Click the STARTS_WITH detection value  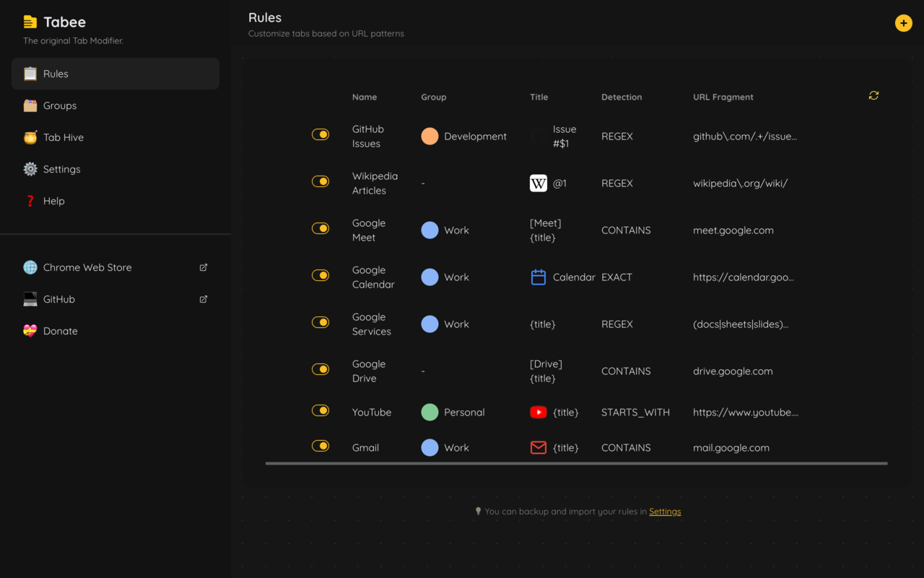pos(635,412)
